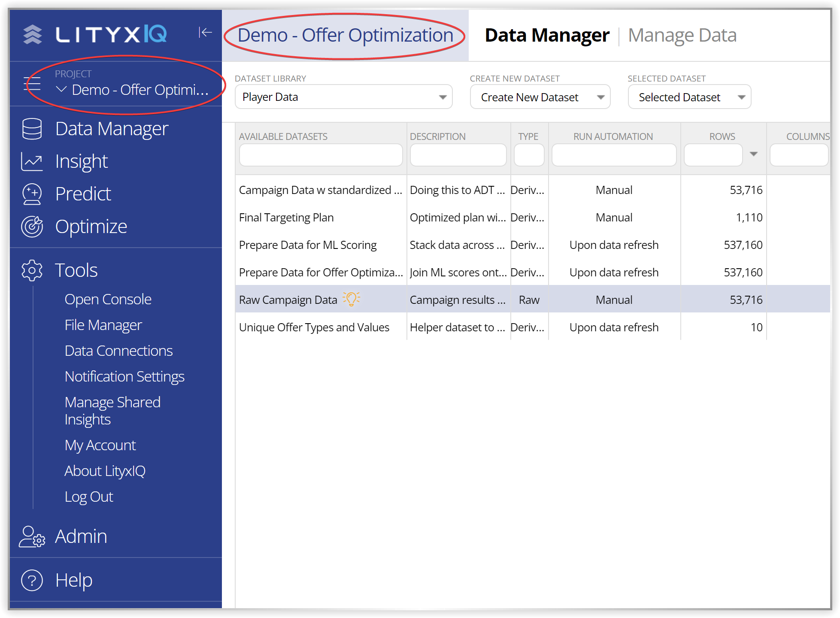The image size is (840, 618).
Task: Click the 1,110 rows value
Action: pyautogui.click(x=749, y=218)
